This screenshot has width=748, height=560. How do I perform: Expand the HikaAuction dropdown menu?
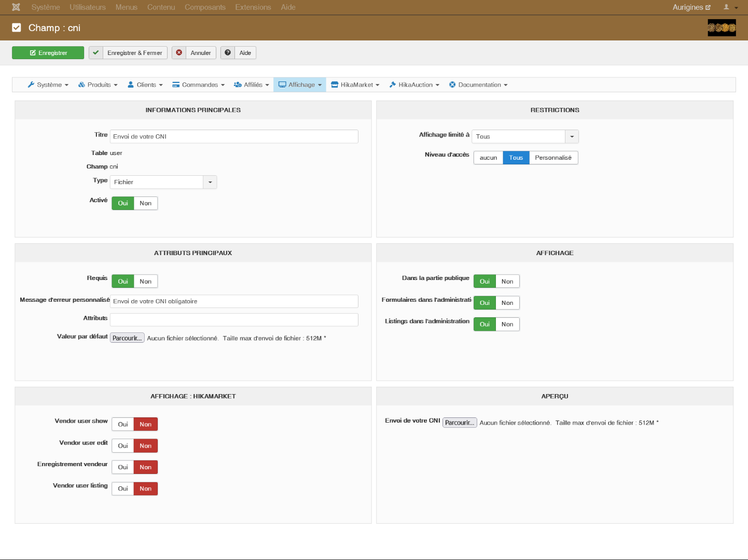coord(414,85)
